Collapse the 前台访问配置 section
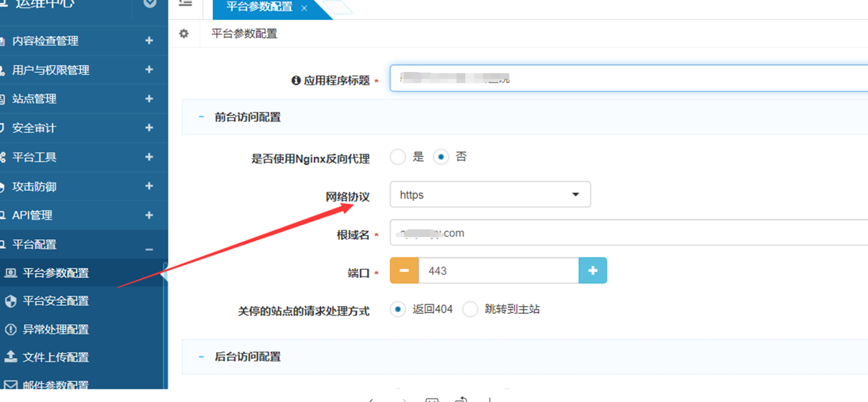Image resolution: width=868 pixels, height=402 pixels. point(201,117)
